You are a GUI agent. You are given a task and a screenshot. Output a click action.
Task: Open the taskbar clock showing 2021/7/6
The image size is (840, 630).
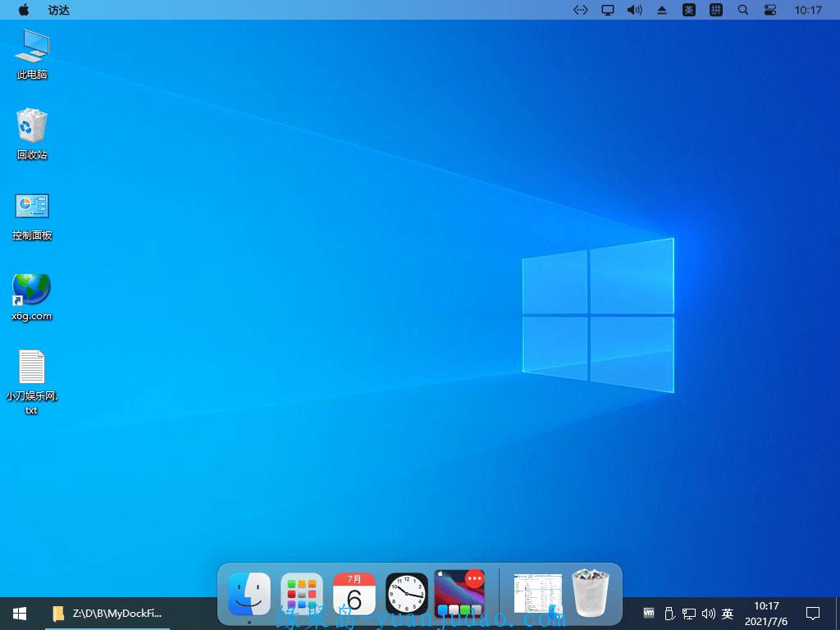coord(766,614)
